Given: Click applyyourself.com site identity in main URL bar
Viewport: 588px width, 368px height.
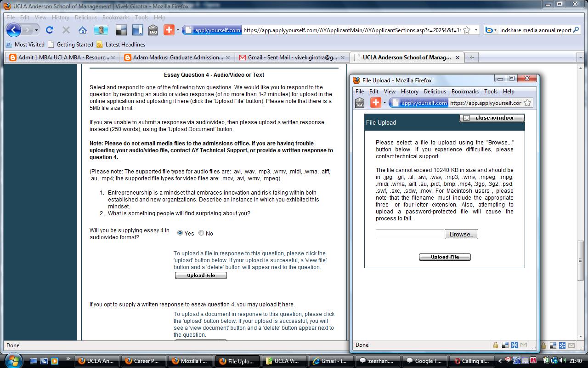Looking at the screenshot, I should (212, 30).
